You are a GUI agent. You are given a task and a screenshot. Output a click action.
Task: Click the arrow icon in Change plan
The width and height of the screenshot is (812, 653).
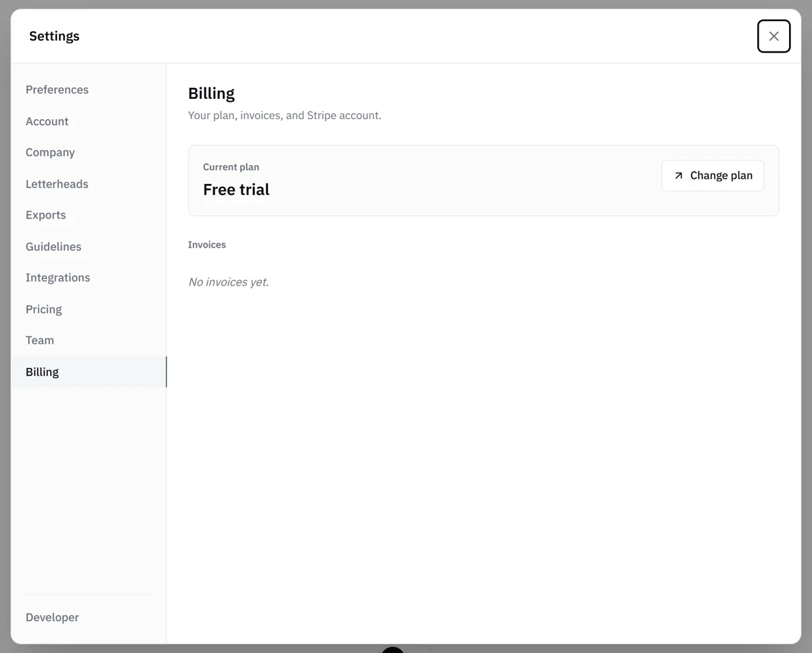[679, 175]
